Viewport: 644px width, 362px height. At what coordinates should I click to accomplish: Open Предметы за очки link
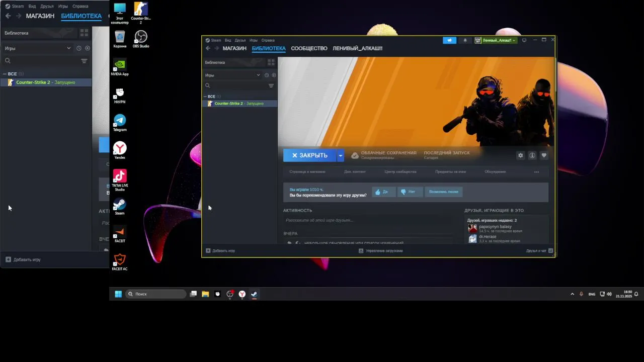point(450,171)
